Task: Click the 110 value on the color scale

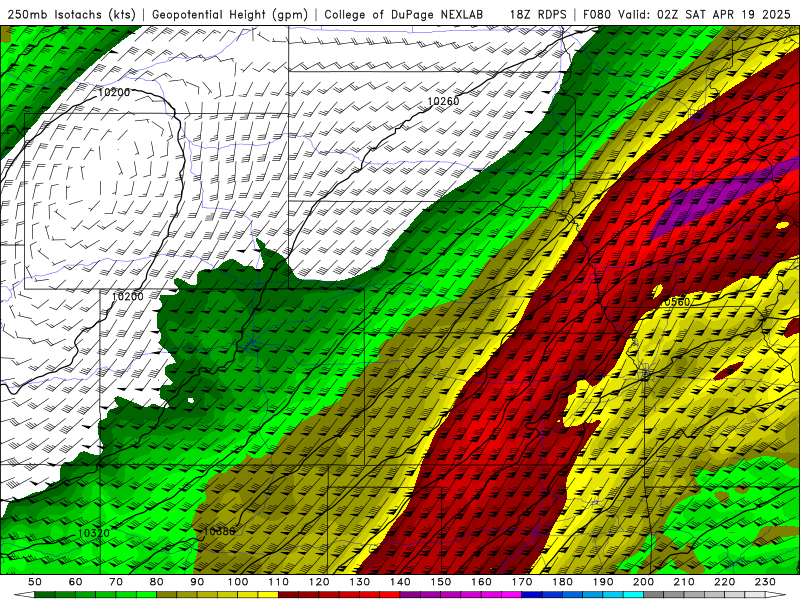Action: (279, 582)
